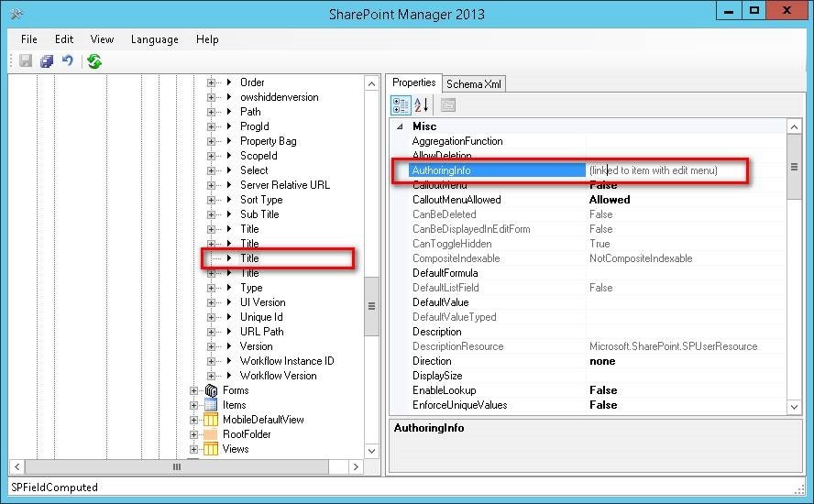This screenshot has height=504, width=814.
Task: Click tree horizontal scrollbar left arrow
Action: click(x=17, y=467)
